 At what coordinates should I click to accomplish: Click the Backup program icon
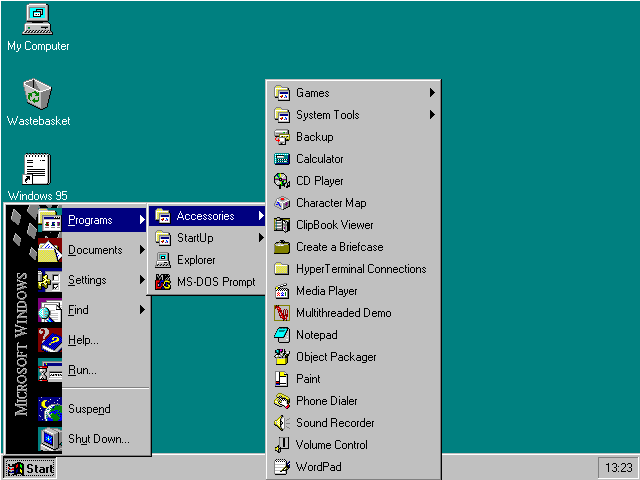tap(282, 137)
